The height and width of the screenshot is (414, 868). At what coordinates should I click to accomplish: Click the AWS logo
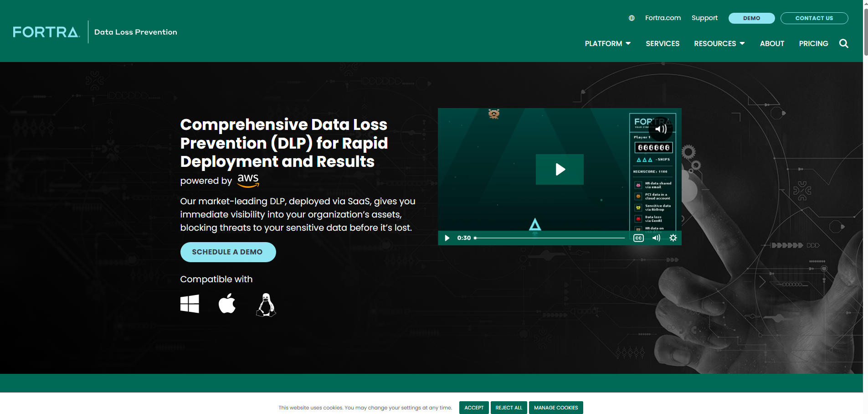pos(248,181)
